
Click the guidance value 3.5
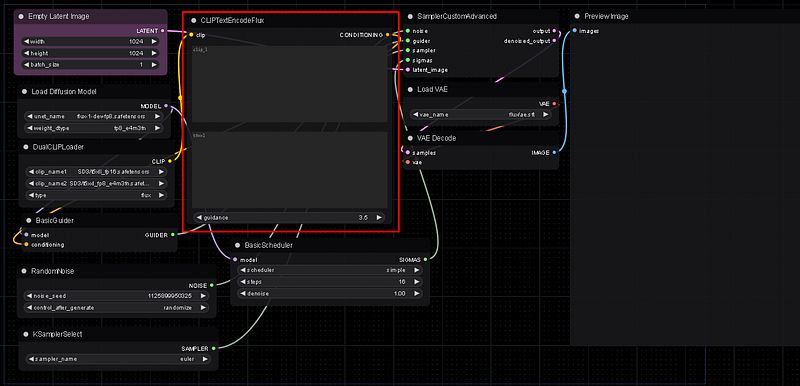coord(363,217)
